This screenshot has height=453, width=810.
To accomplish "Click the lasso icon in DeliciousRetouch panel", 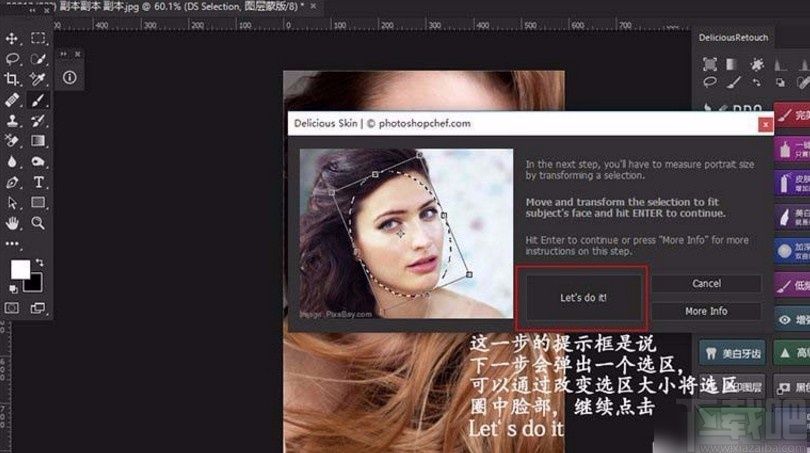I will (710, 82).
